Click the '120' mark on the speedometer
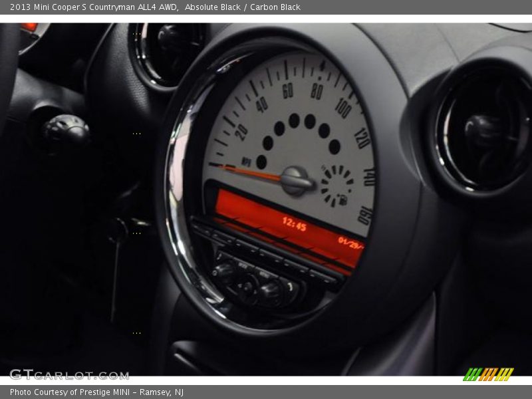This screenshot has width=532, height=399. click(x=362, y=138)
